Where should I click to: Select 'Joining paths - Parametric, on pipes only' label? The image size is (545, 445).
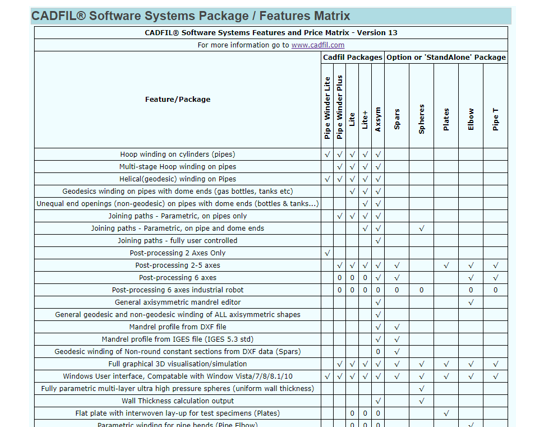click(x=178, y=216)
